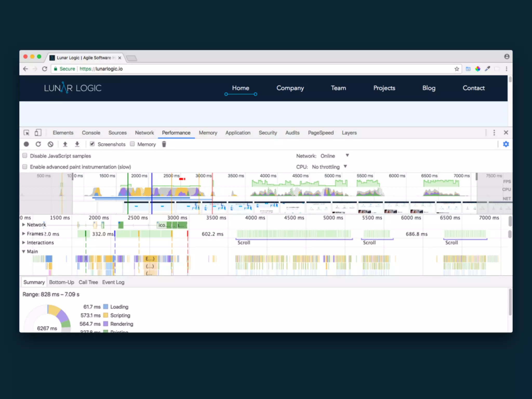Click the load profile upload icon
This screenshot has height=399, width=532.
65,144
